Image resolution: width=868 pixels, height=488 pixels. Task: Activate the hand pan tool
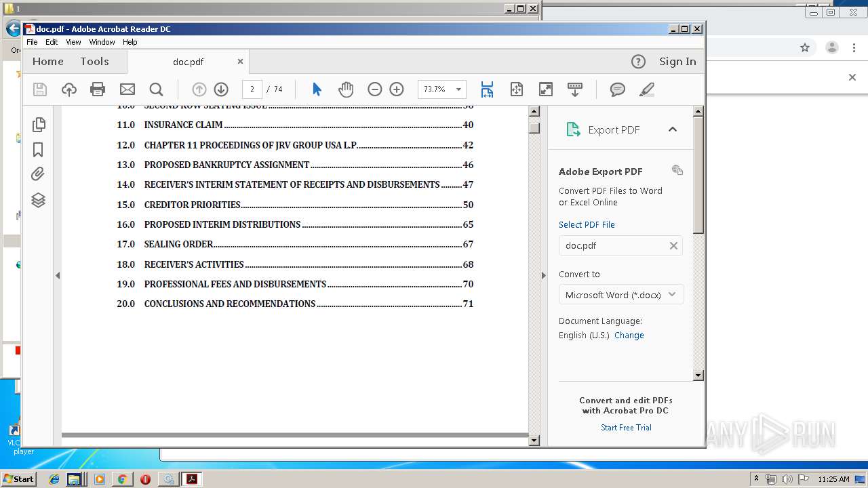coord(346,89)
